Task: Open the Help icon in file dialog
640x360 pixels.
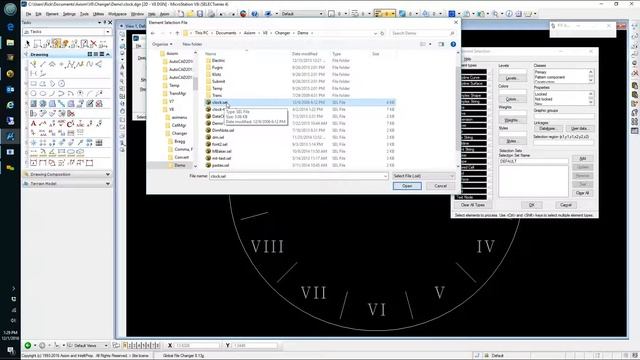Action: (453, 44)
